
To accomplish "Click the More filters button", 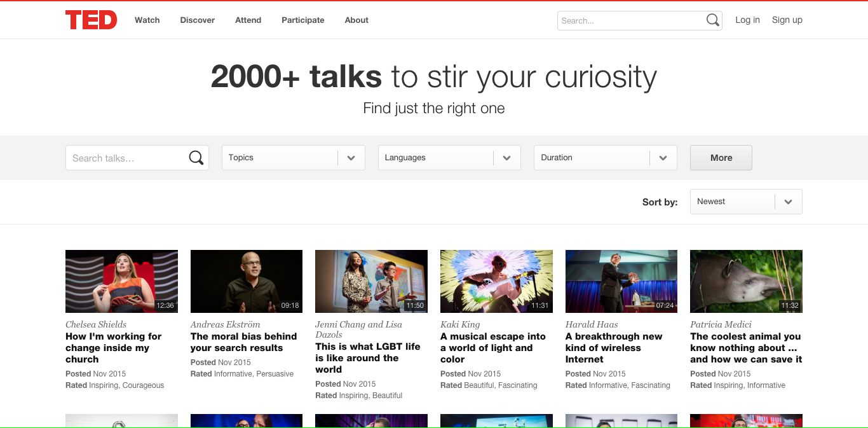I will pos(721,158).
